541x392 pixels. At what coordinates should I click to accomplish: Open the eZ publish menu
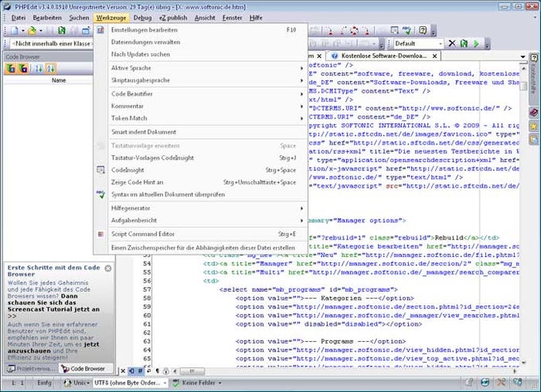point(173,17)
